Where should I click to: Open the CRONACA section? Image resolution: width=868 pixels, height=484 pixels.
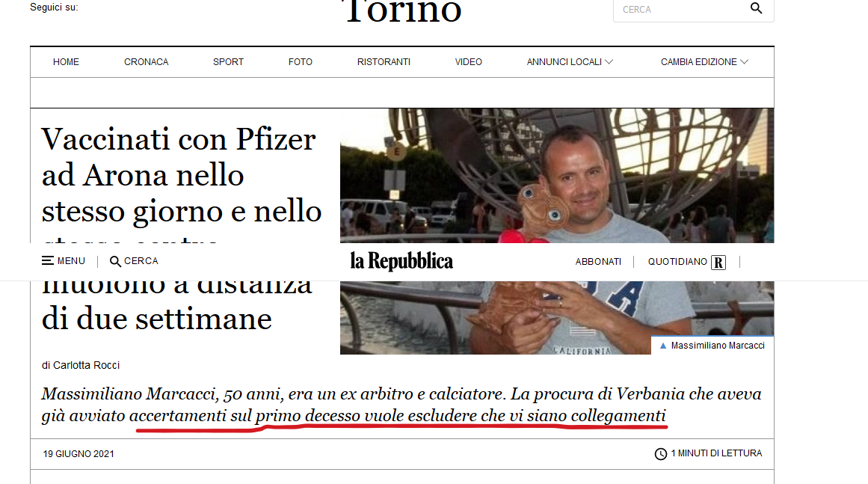point(146,62)
